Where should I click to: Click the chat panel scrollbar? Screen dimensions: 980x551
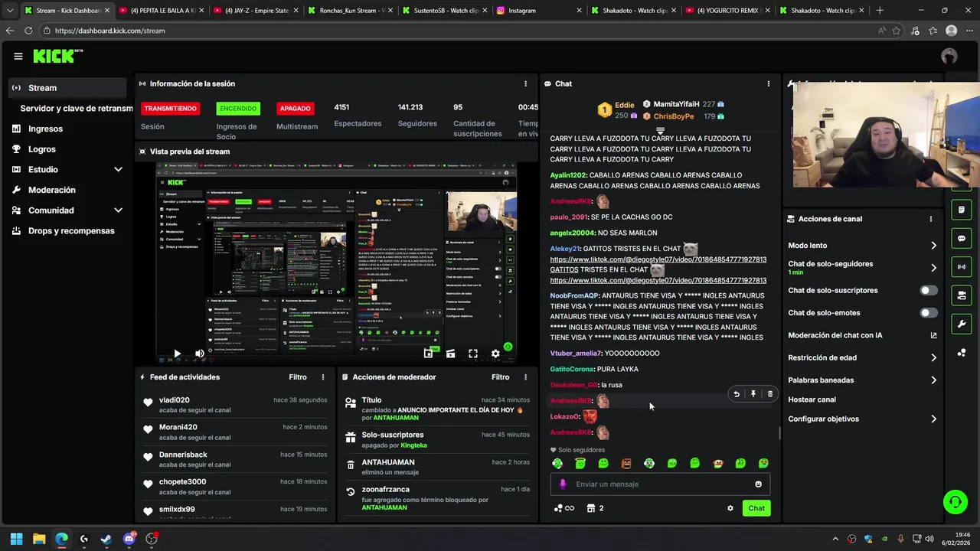click(779, 433)
